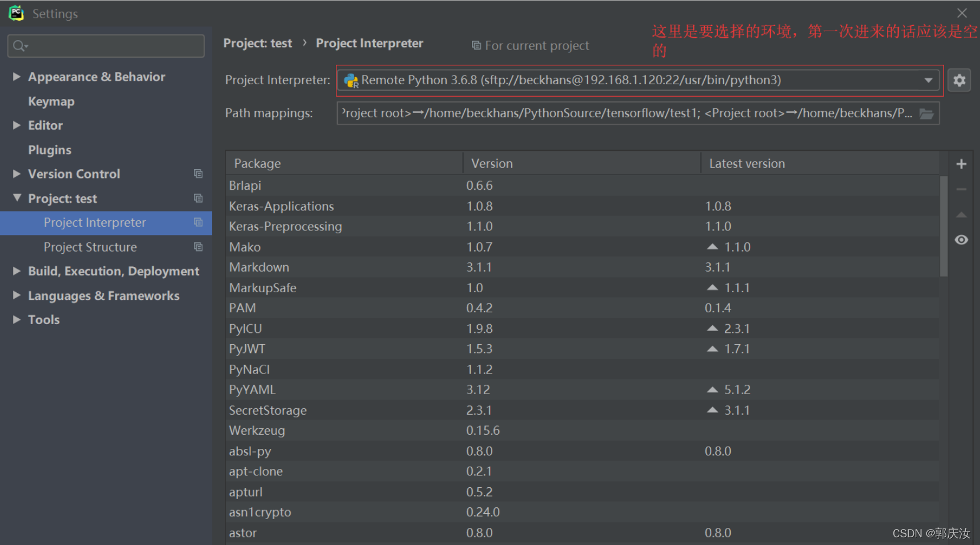Image resolution: width=980 pixels, height=545 pixels.
Task: Select the asn1crypto package row
Action: (582, 512)
